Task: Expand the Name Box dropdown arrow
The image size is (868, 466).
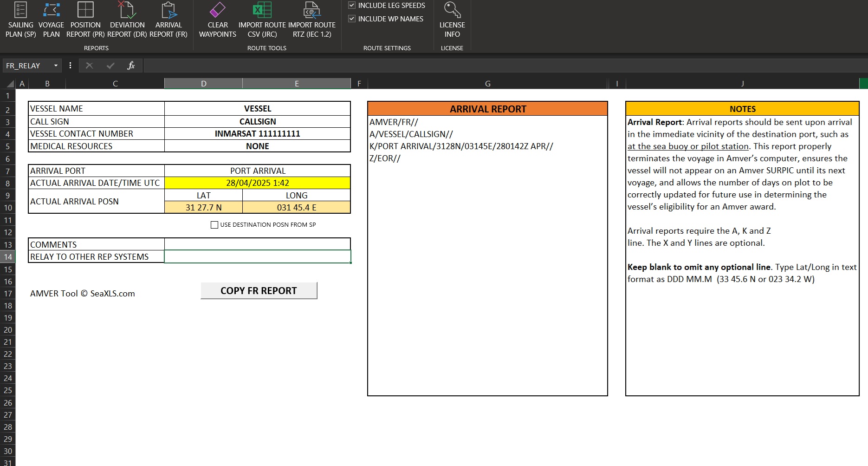Action: tap(56, 66)
